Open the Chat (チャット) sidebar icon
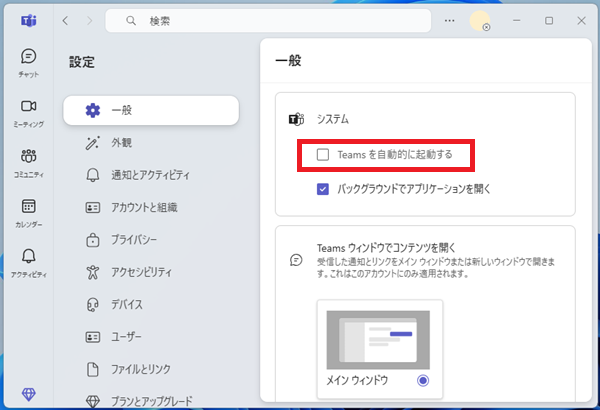This screenshot has width=600, height=410. coord(29,57)
